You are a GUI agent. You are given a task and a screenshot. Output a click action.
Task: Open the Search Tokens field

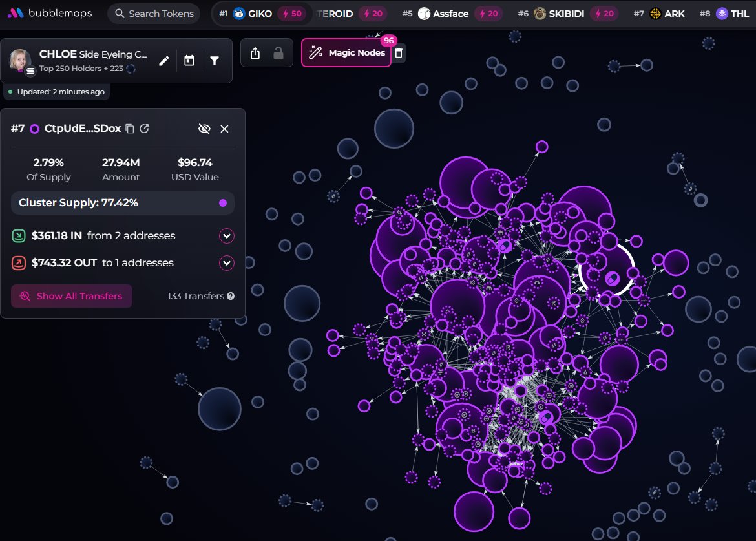click(154, 14)
